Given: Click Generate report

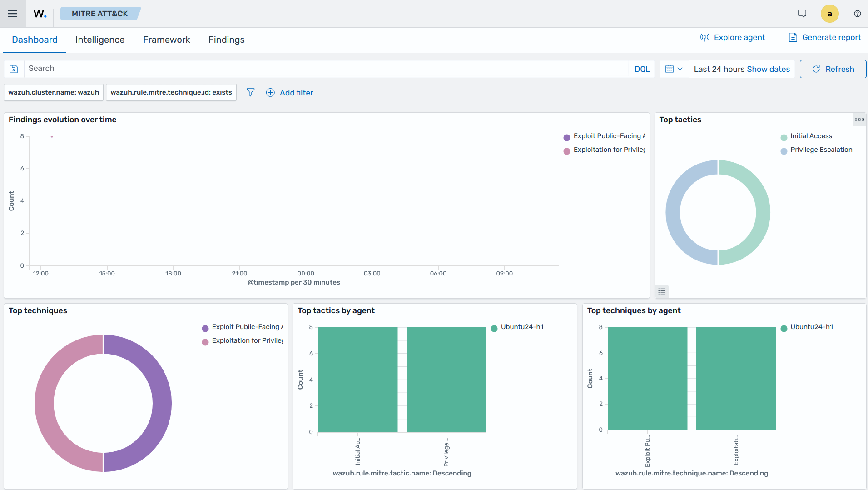Looking at the screenshot, I should click(x=825, y=37).
